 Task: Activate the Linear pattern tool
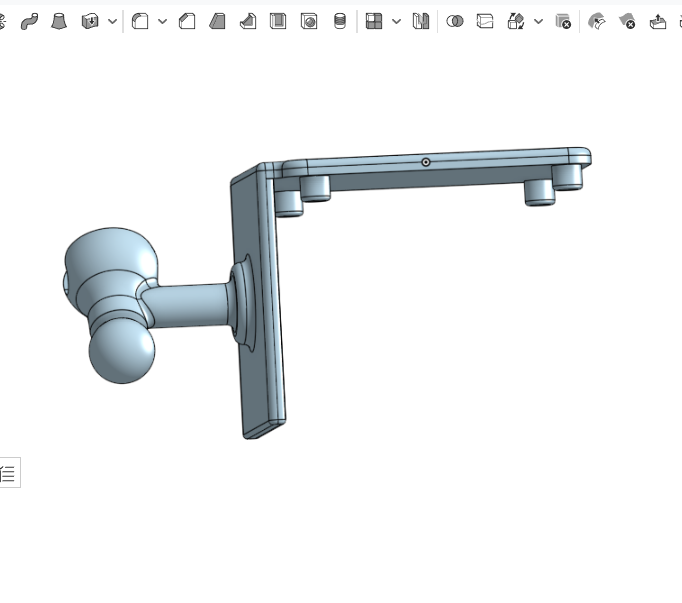pos(374,21)
